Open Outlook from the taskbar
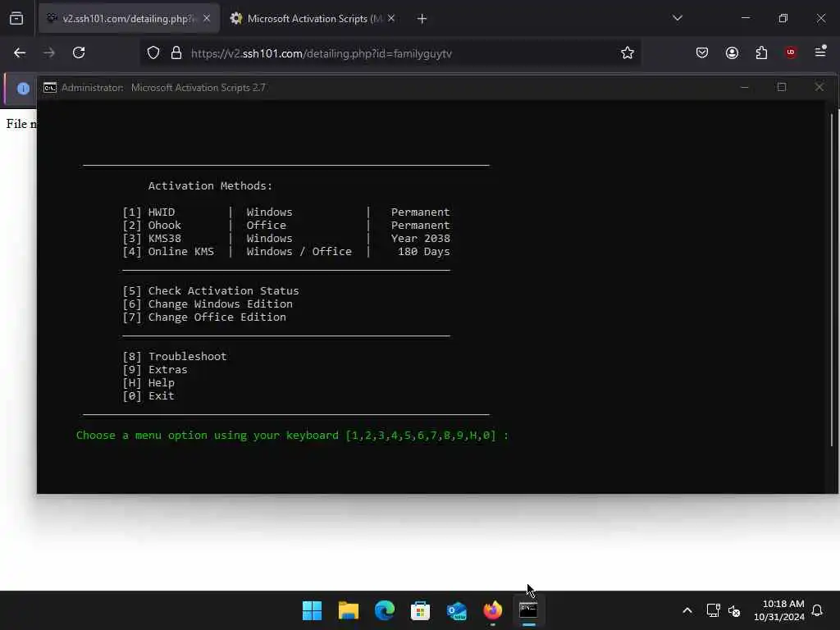840x630 pixels. pyautogui.click(x=456, y=610)
